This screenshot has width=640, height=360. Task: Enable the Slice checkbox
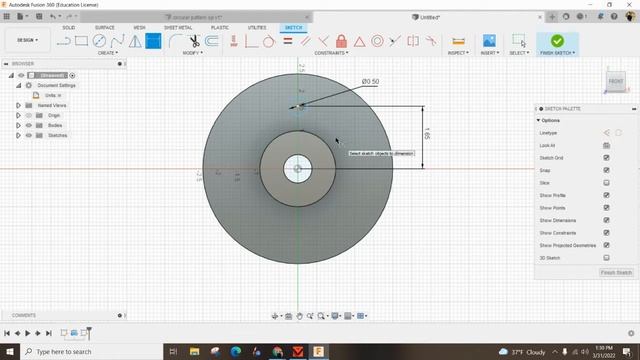(x=607, y=183)
